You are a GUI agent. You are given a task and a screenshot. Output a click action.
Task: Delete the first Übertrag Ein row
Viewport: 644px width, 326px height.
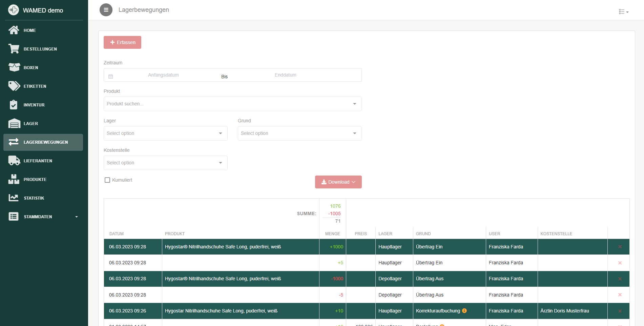pos(620,247)
